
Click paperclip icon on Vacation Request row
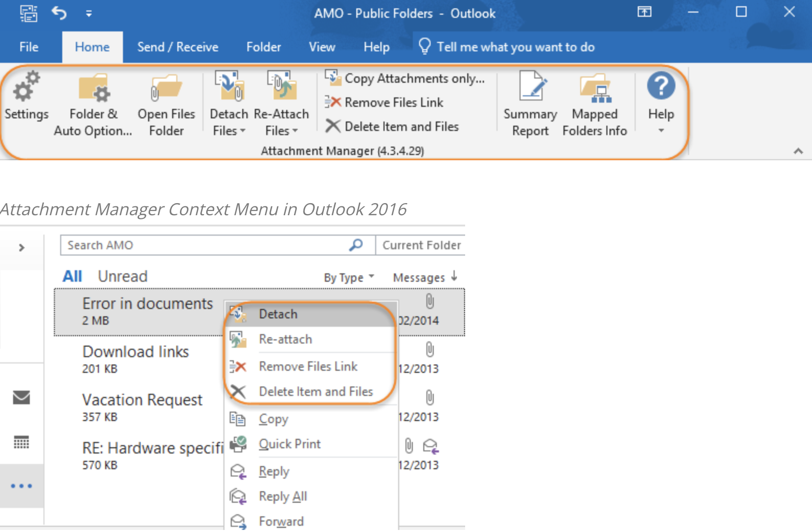[430, 397]
